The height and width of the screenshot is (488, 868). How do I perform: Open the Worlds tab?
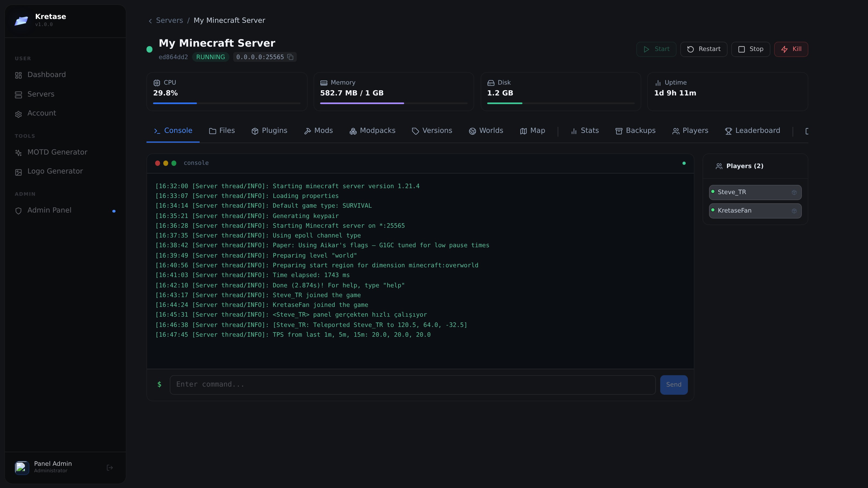pos(486,131)
